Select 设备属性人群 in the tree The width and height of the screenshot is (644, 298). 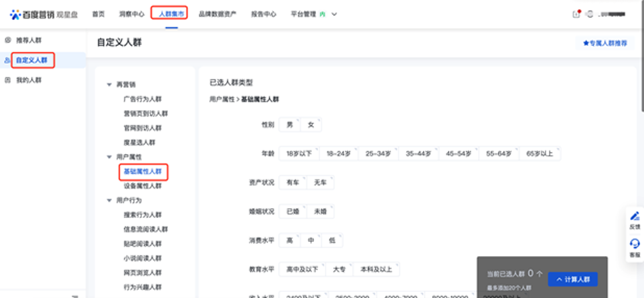click(142, 186)
